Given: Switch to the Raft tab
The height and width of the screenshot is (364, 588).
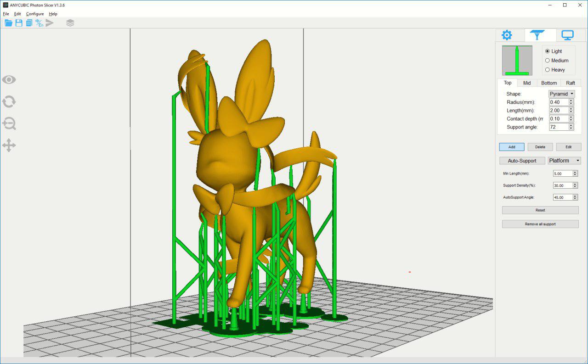Looking at the screenshot, I should coord(571,83).
